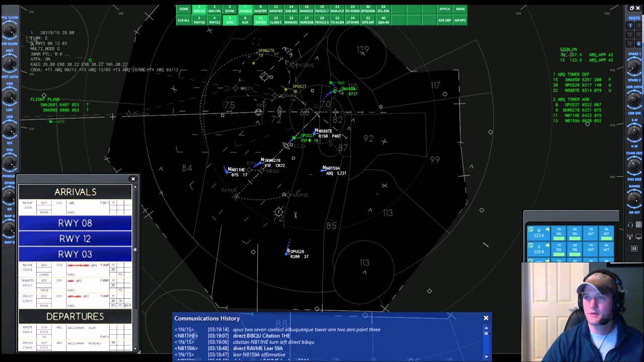Toggle the RWY03 map button
This screenshot has height=362, width=644.
(260, 20)
